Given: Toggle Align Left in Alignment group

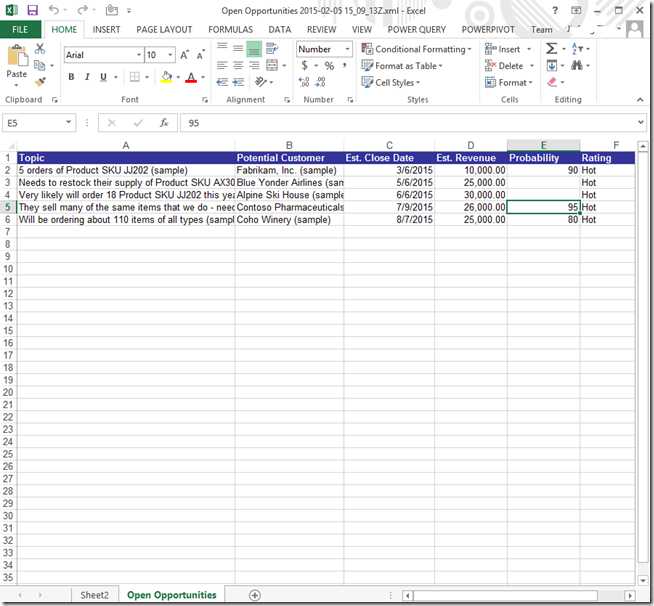Looking at the screenshot, I should point(222,65).
